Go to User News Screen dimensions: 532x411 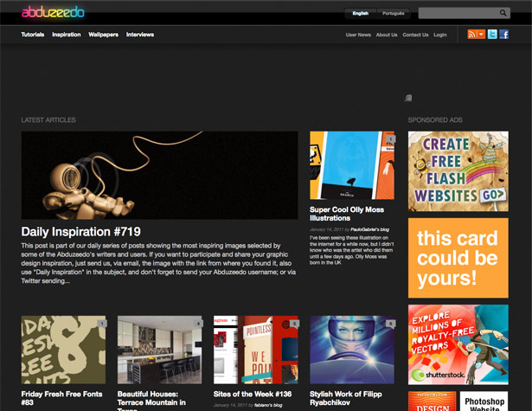click(358, 35)
